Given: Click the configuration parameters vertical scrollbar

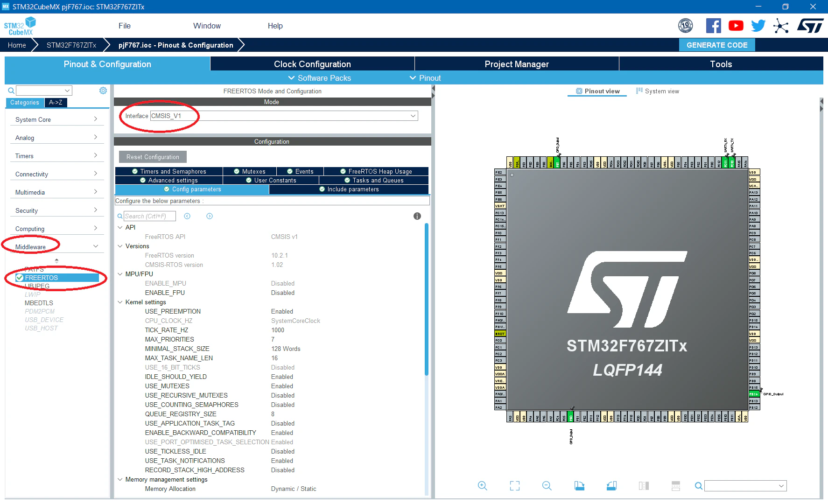Looking at the screenshot, I should pos(426,299).
